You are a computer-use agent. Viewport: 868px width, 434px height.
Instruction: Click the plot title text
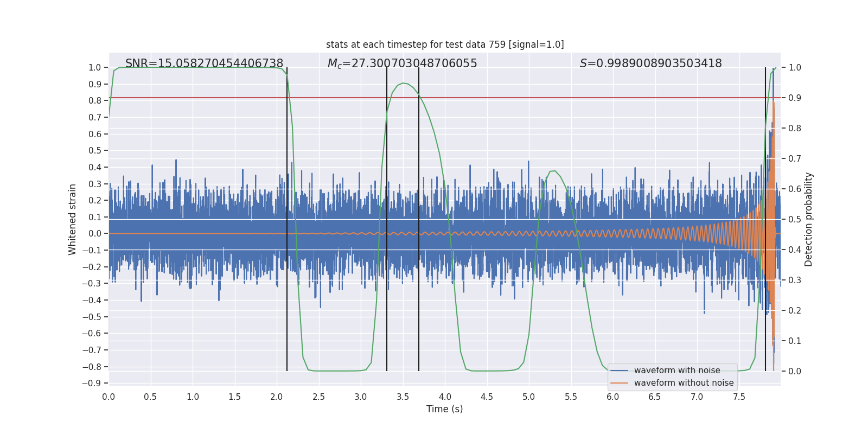pyautogui.click(x=445, y=44)
